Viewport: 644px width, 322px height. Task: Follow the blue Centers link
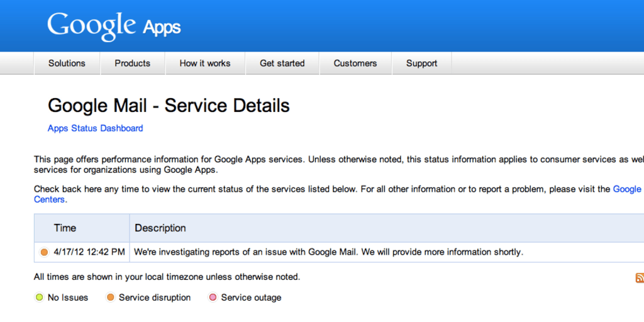pos(49,199)
